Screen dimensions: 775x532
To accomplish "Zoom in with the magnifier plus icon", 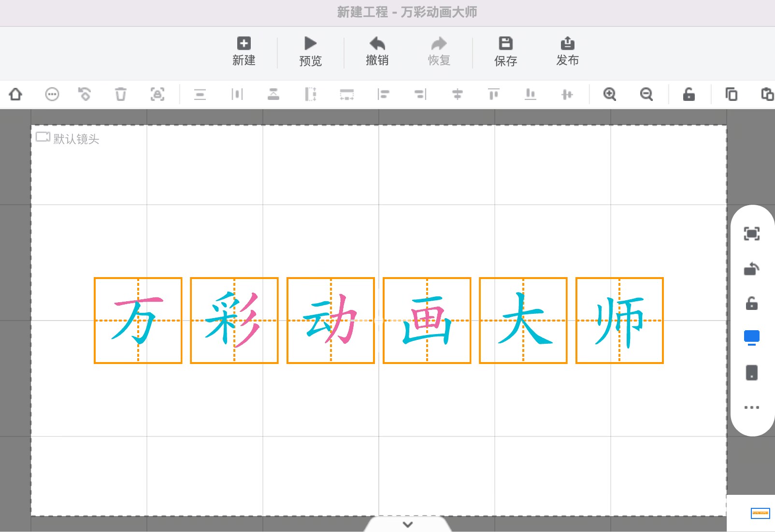I will pos(610,94).
